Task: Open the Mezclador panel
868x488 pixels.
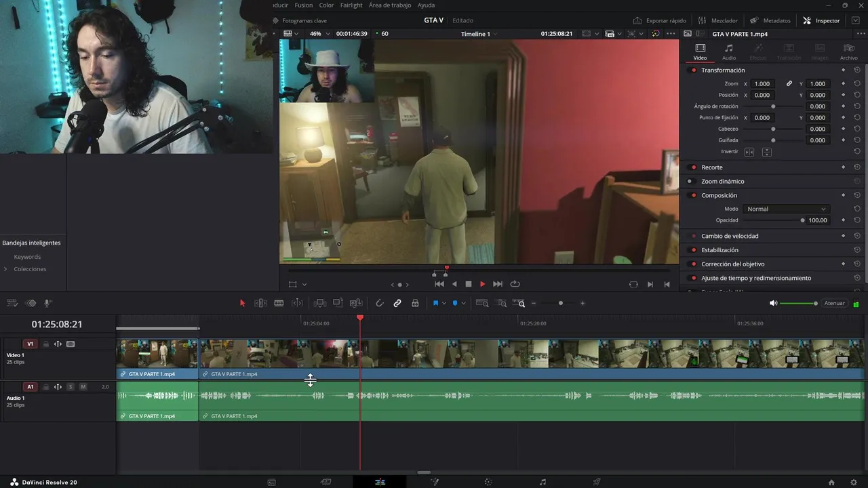Action: pyautogui.click(x=717, y=20)
